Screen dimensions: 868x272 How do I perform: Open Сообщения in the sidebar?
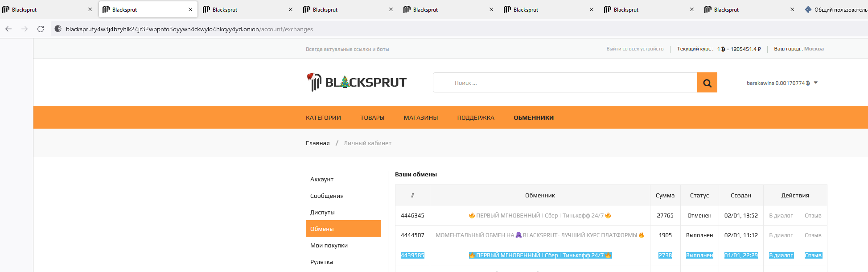point(327,196)
